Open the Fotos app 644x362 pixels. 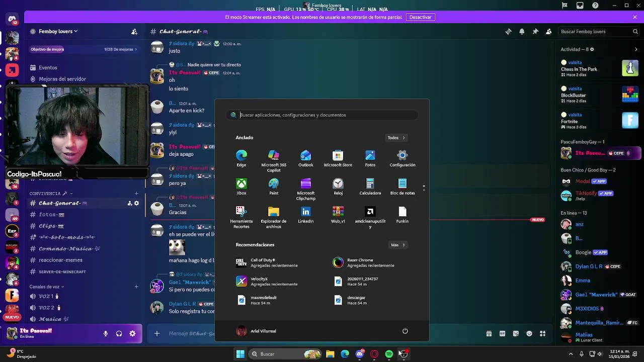pyautogui.click(x=370, y=158)
